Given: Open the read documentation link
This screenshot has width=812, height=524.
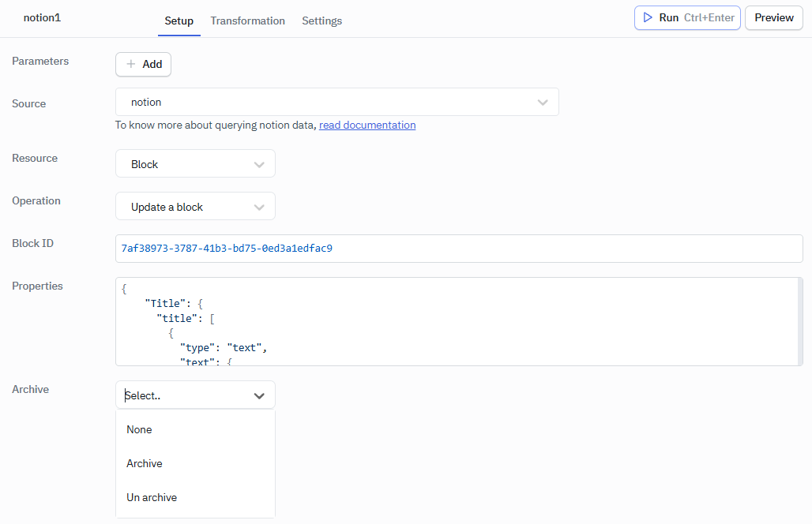Looking at the screenshot, I should point(367,125).
